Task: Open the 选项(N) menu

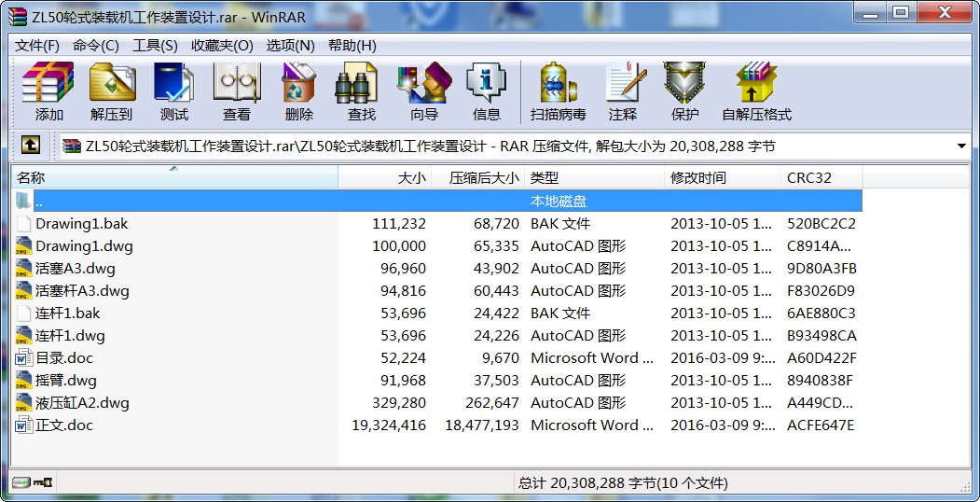Action: click(x=291, y=46)
